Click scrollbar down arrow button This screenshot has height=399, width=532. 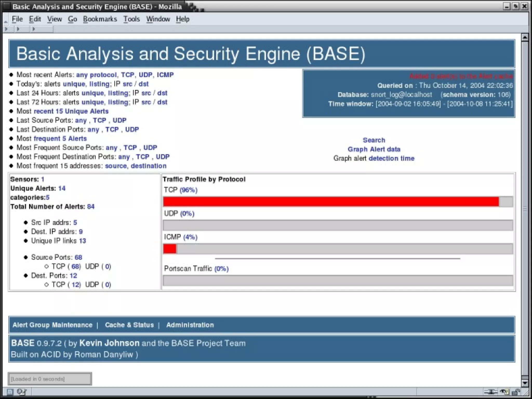point(525,383)
